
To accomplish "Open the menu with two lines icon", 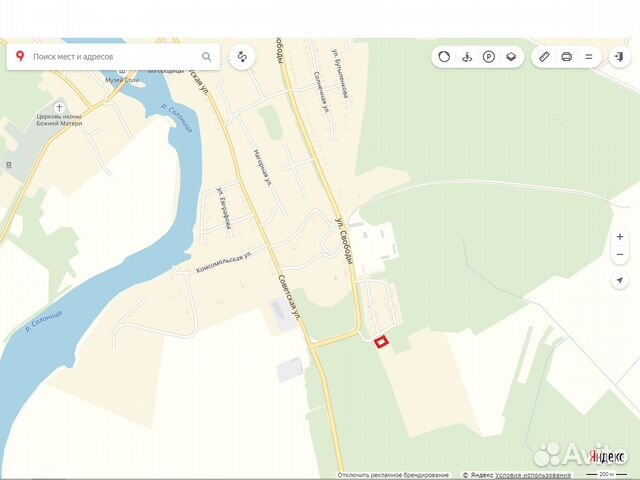I will click(589, 57).
